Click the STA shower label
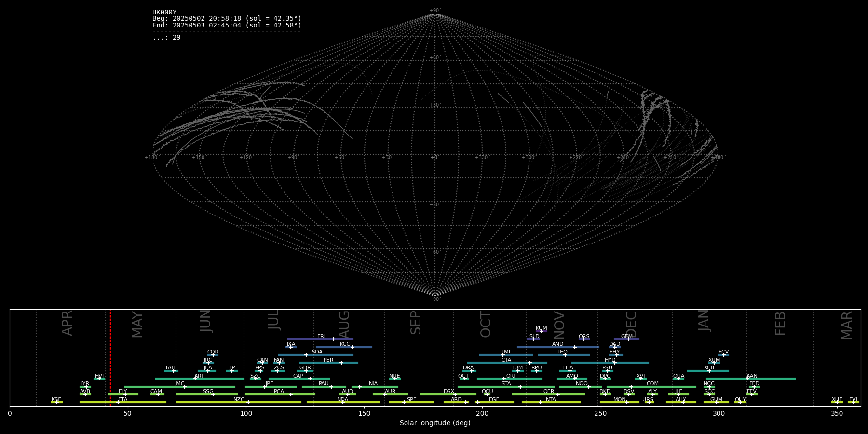The width and height of the screenshot is (868, 434). 506,384
